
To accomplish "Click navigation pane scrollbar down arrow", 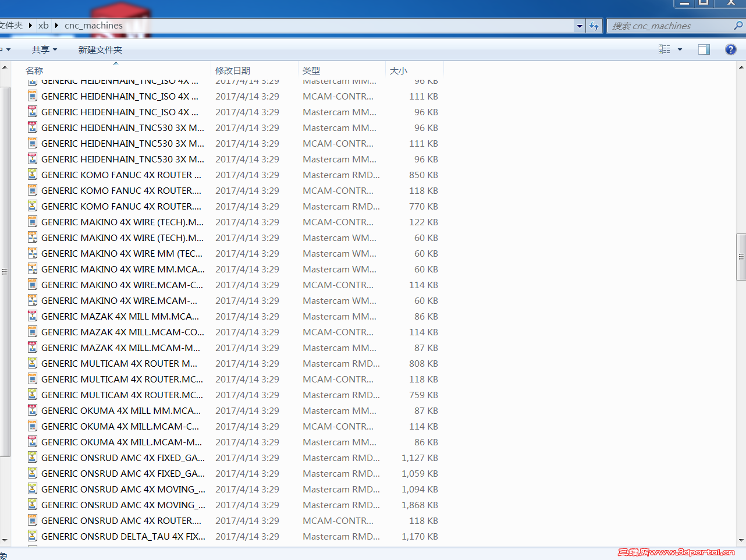I will (x=5, y=540).
